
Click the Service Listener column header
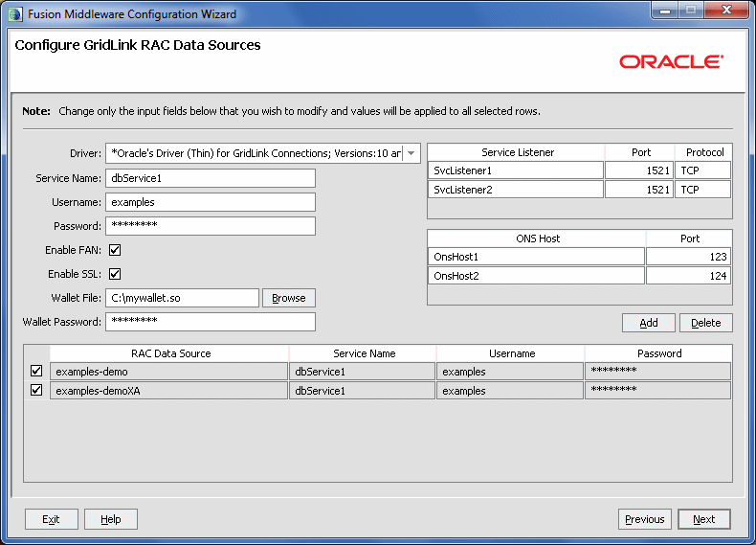[x=517, y=152]
